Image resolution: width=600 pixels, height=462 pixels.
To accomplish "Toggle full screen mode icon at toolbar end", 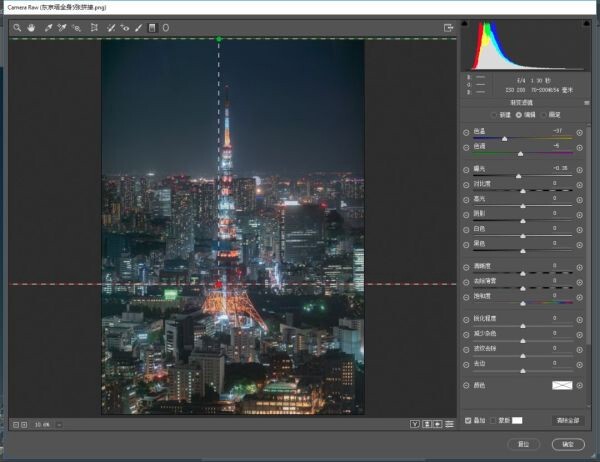I will 448,28.
